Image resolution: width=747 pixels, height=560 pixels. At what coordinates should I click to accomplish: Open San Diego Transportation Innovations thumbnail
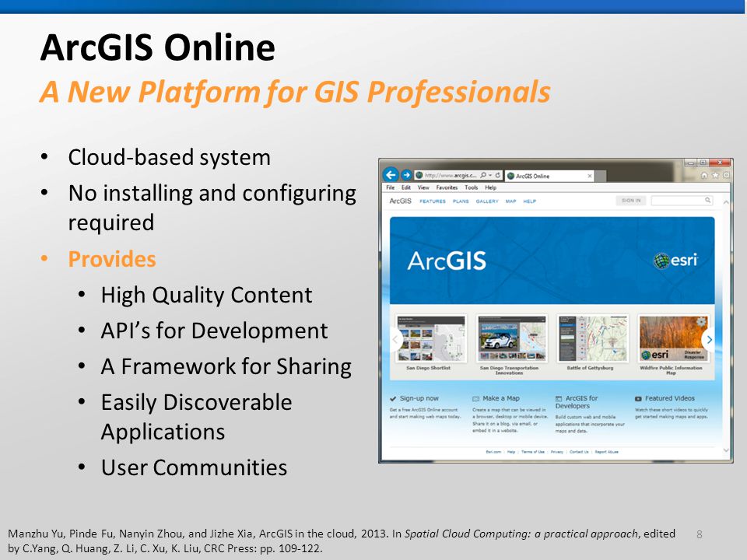512,338
